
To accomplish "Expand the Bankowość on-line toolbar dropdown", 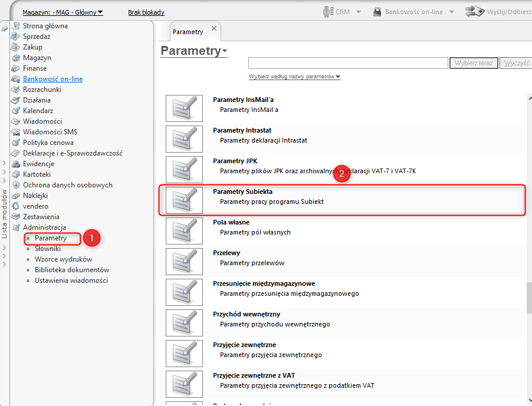I will [x=452, y=12].
